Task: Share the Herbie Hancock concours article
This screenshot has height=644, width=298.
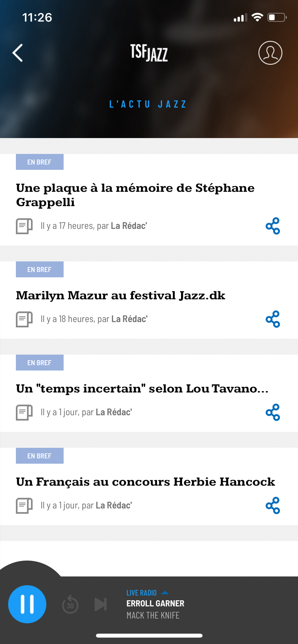Action: (273, 506)
